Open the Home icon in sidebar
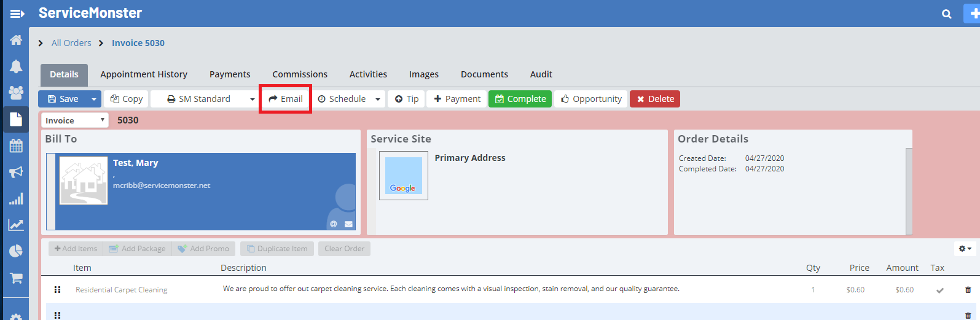 (x=16, y=40)
